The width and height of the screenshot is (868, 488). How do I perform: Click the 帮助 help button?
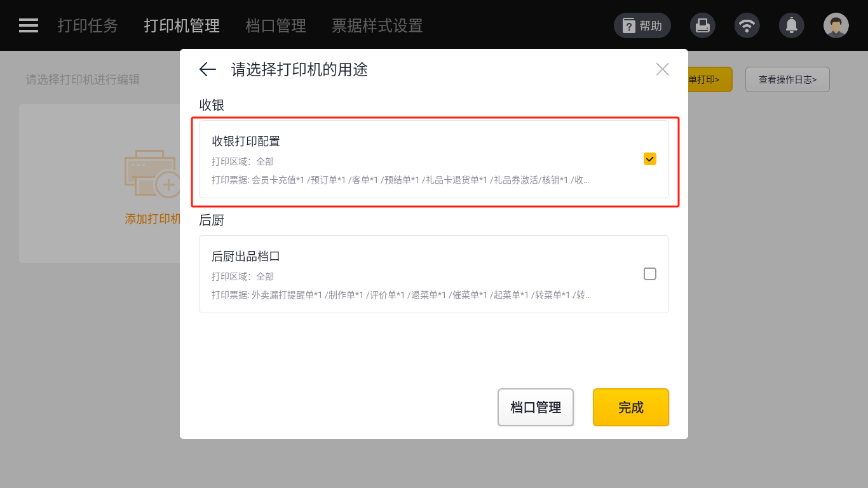tap(642, 25)
